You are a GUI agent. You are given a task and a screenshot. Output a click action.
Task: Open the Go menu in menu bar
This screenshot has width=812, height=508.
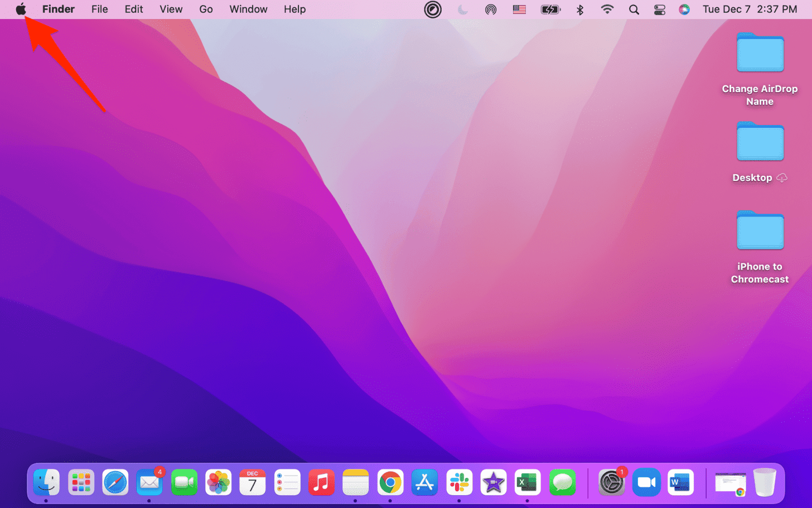point(206,9)
